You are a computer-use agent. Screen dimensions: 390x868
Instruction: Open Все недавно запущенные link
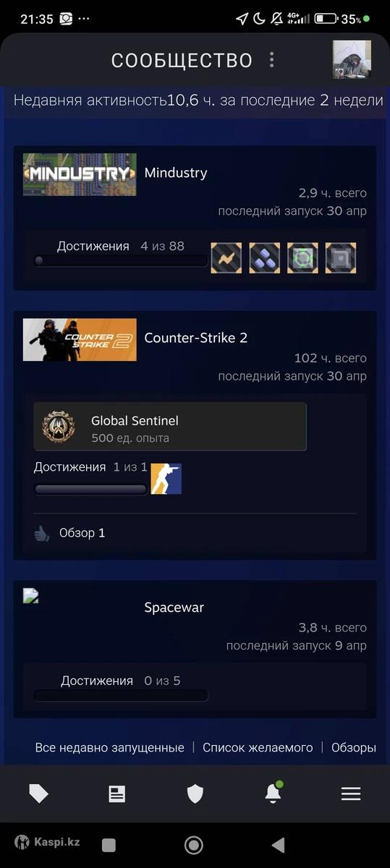tap(110, 747)
